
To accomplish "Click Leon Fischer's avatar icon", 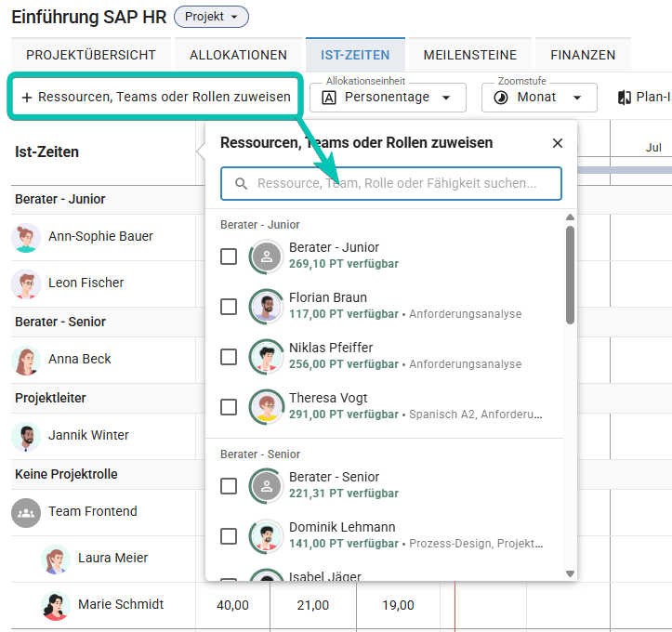I will pyautogui.click(x=26, y=283).
